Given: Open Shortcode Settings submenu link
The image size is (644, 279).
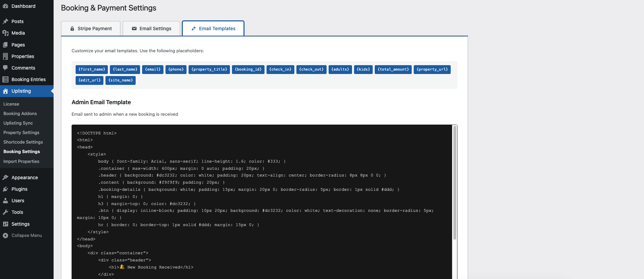Looking at the screenshot, I should [23, 142].
